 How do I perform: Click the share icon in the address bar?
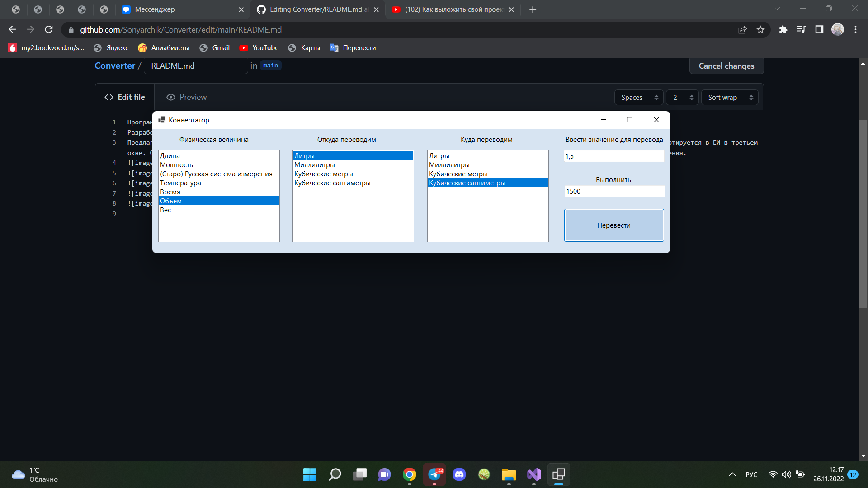(x=742, y=29)
